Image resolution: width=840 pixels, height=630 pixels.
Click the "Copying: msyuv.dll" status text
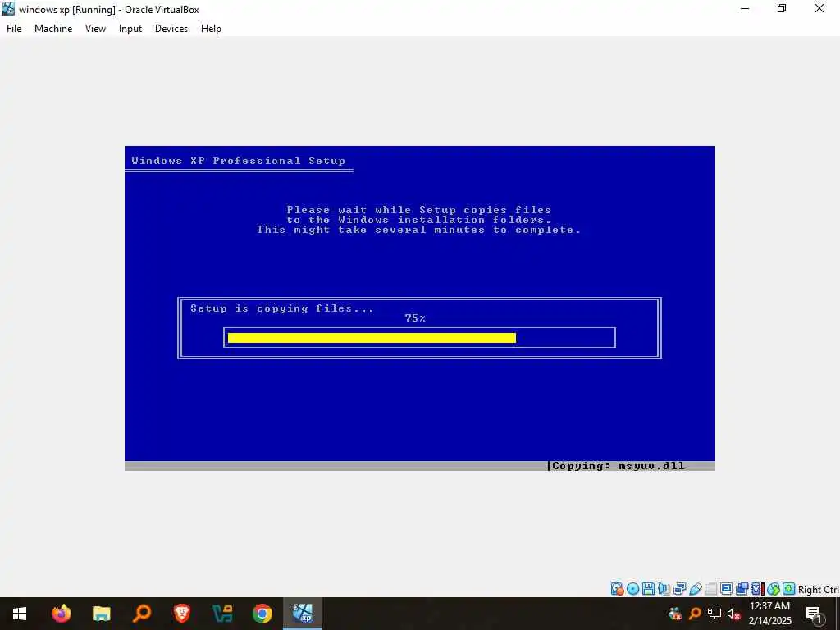619,466
